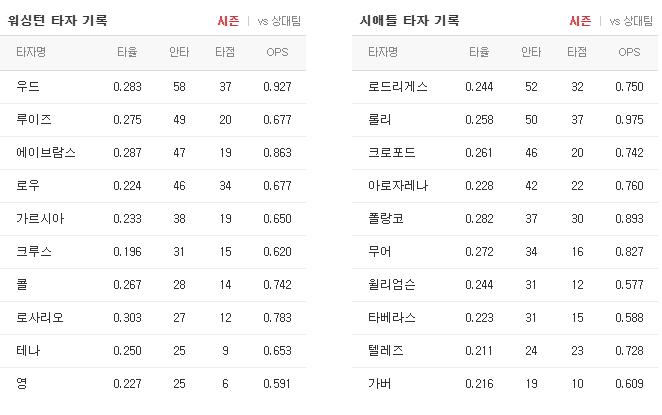The width and height of the screenshot is (662, 415).
Task: Open batter 로드리게스 row
Action: pyautogui.click(x=505, y=87)
